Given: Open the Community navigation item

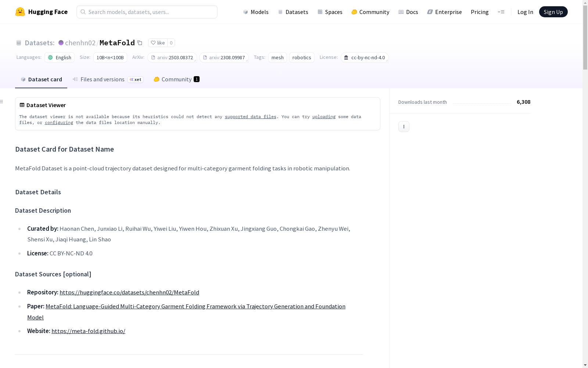Looking at the screenshot, I should coord(370,12).
